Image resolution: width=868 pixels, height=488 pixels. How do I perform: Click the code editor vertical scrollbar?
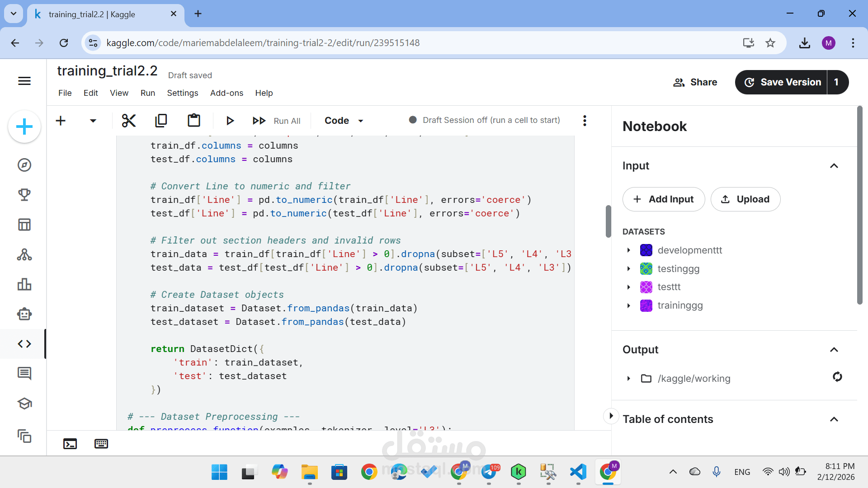[609, 221]
